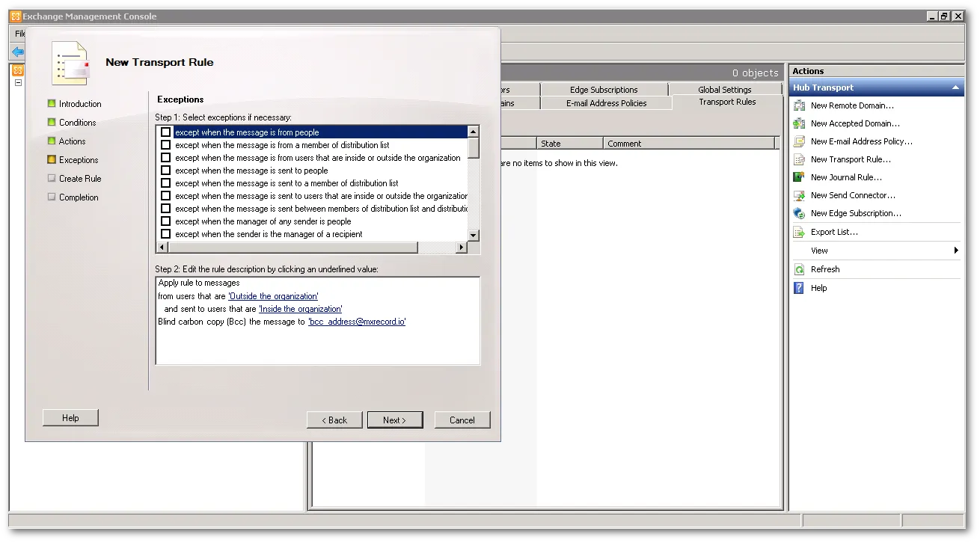
Task: Use Export List to save the view
Action: [835, 231]
